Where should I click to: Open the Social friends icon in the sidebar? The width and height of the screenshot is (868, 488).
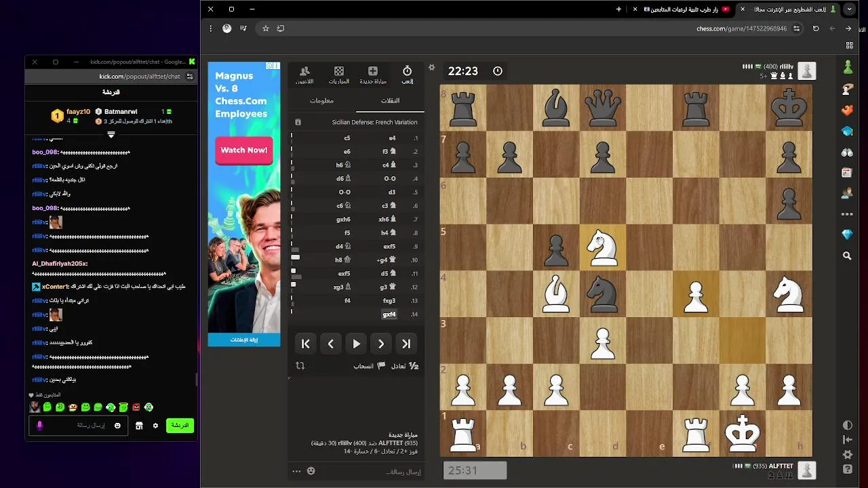click(847, 193)
